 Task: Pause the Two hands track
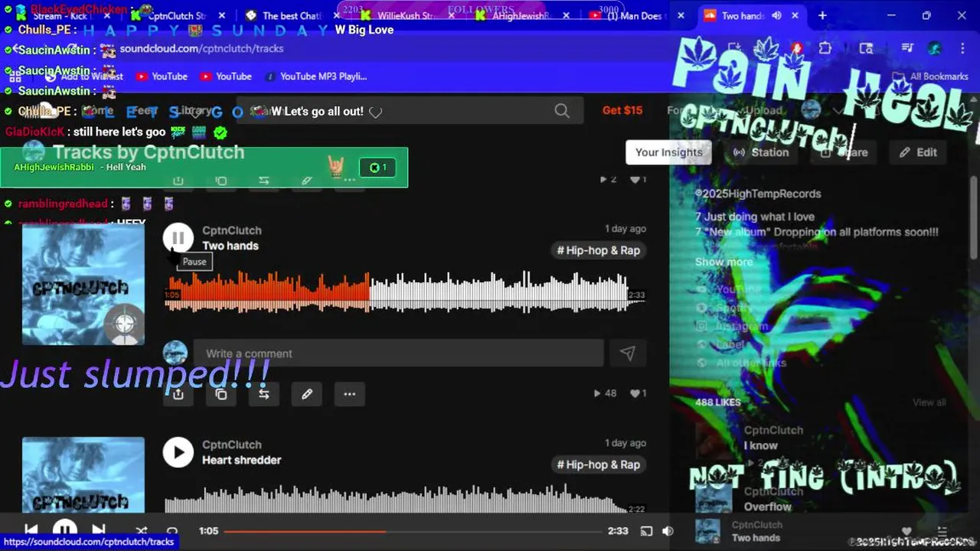point(178,238)
